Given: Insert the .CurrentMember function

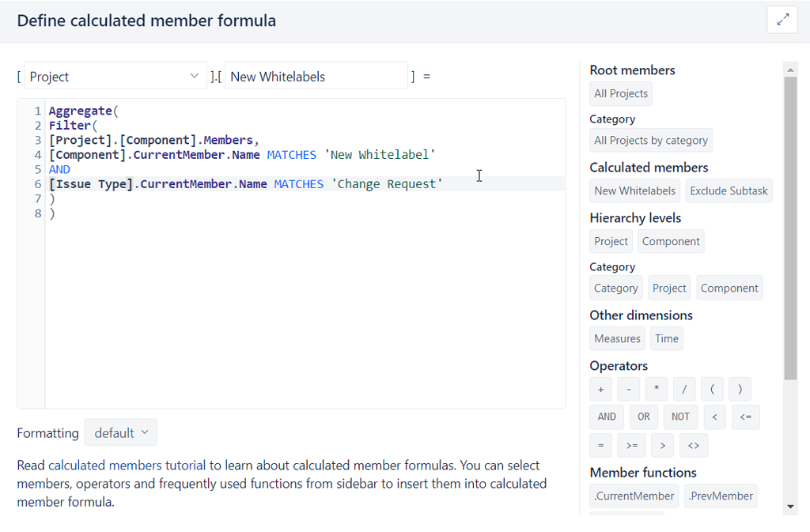Looking at the screenshot, I should [x=634, y=496].
